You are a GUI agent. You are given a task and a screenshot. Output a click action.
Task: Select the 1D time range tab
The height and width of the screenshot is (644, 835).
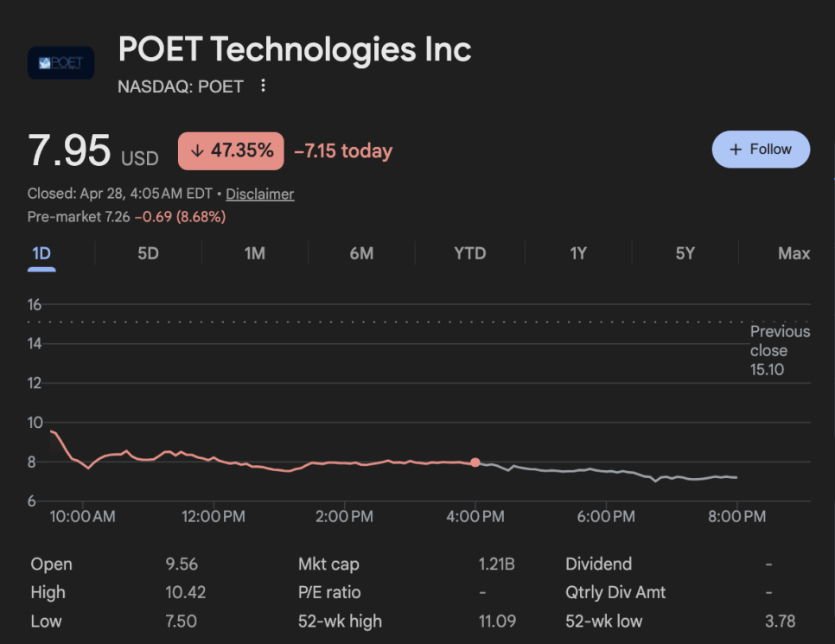click(41, 253)
